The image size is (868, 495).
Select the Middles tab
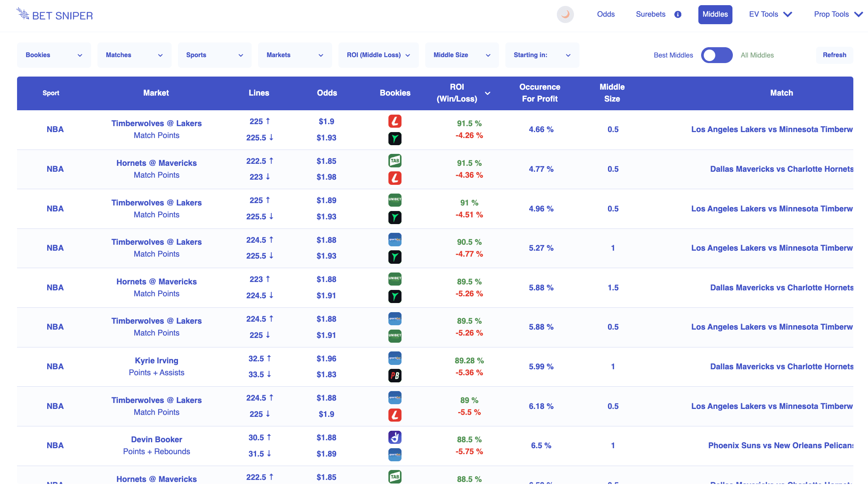point(715,15)
